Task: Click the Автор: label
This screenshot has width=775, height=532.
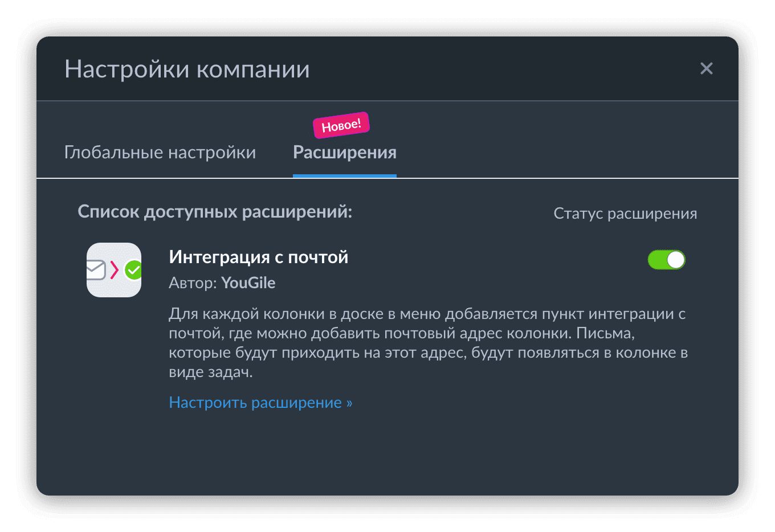Action: (x=193, y=283)
